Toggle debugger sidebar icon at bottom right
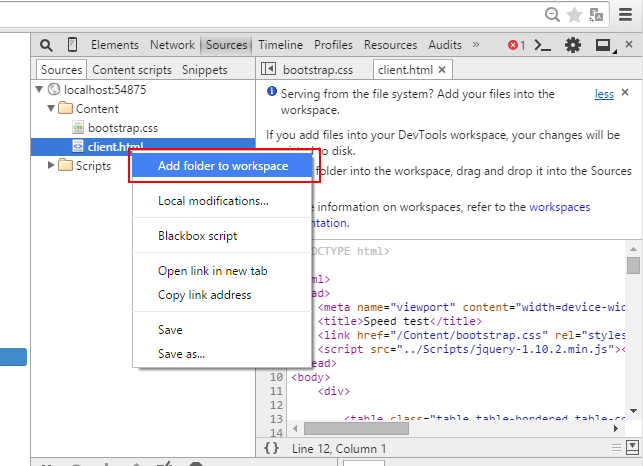Viewport: 643px width, 466px height. (632, 448)
